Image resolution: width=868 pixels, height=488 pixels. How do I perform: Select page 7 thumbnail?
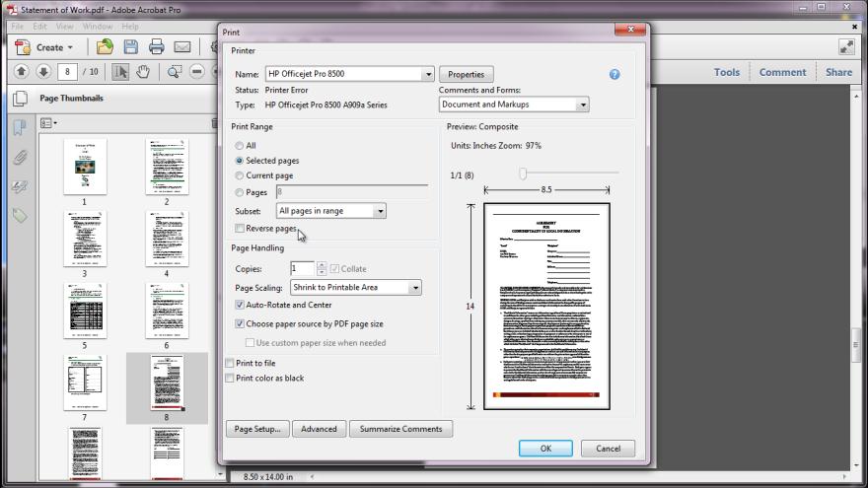pos(85,383)
